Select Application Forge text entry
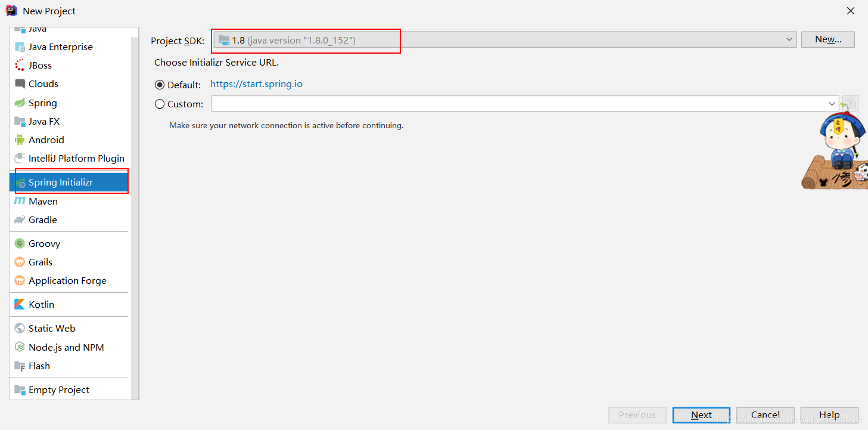Viewport: 868px width, 430px height. (x=67, y=281)
